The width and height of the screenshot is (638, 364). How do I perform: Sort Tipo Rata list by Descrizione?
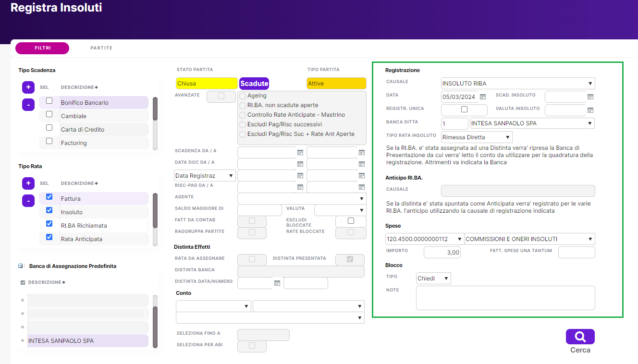79,183
